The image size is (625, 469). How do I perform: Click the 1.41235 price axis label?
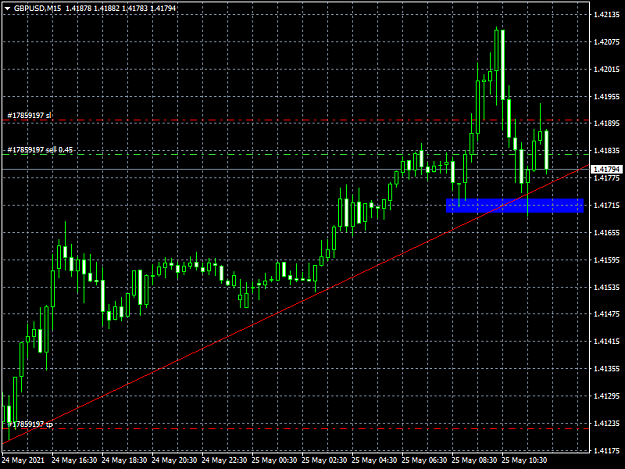[x=606, y=423]
